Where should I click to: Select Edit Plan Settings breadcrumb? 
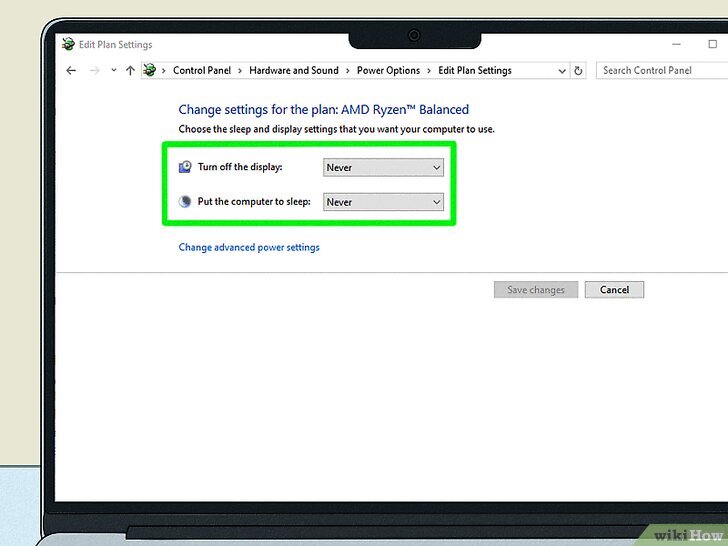pos(474,71)
